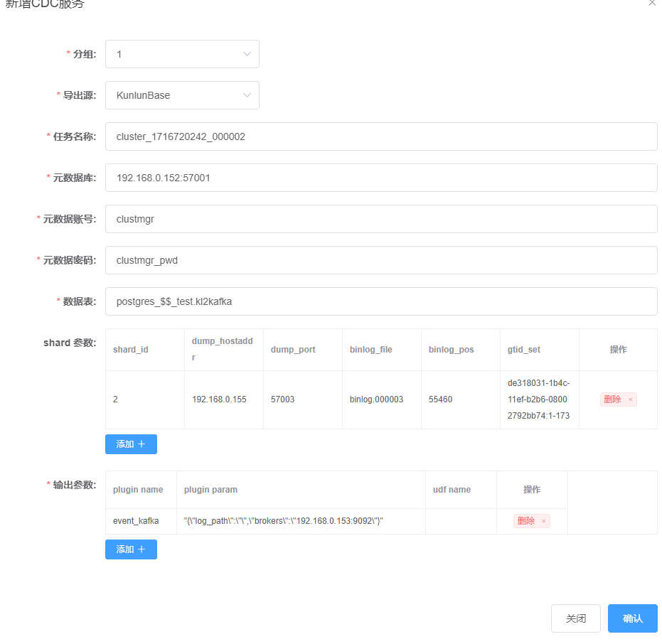
Task: Click the empty udf name cell for event_kafka
Action: 461,521
